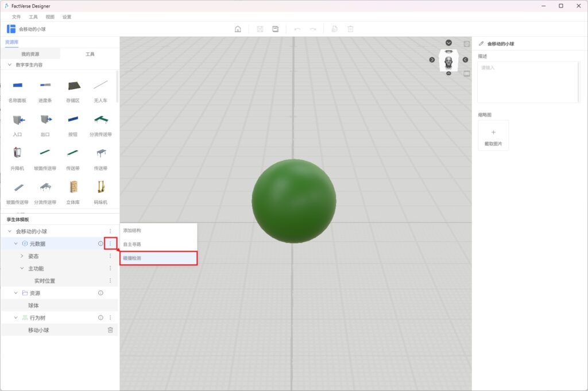Click the 存储区 storage area asset
This screenshot has width=588, height=391.
73,86
